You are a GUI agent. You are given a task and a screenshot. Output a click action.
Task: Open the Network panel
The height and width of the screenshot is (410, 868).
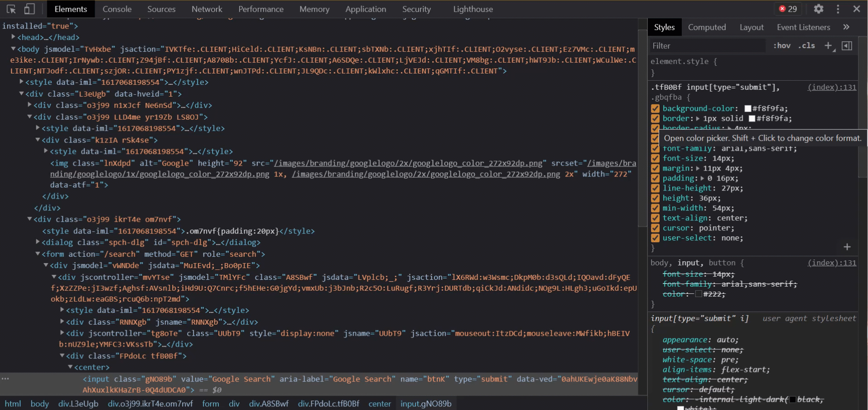pyautogui.click(x=207, y=9)
